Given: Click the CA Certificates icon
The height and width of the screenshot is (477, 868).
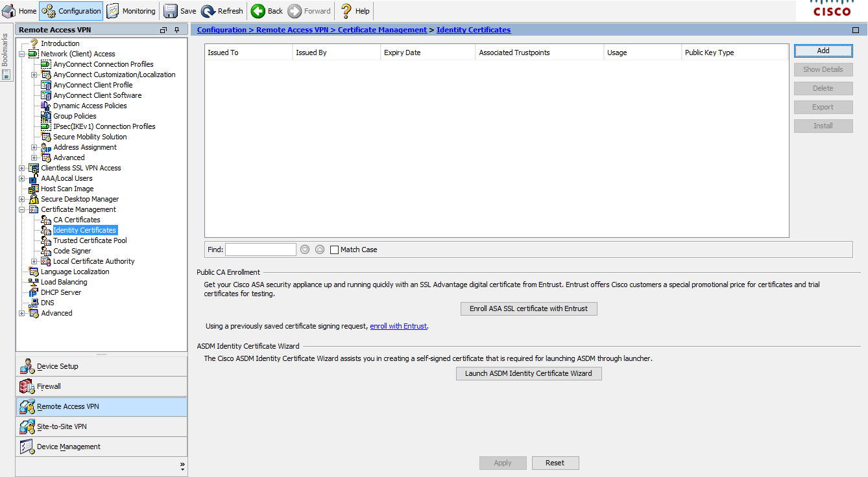Looking at the screenshot, I should [x=46, y=220].
